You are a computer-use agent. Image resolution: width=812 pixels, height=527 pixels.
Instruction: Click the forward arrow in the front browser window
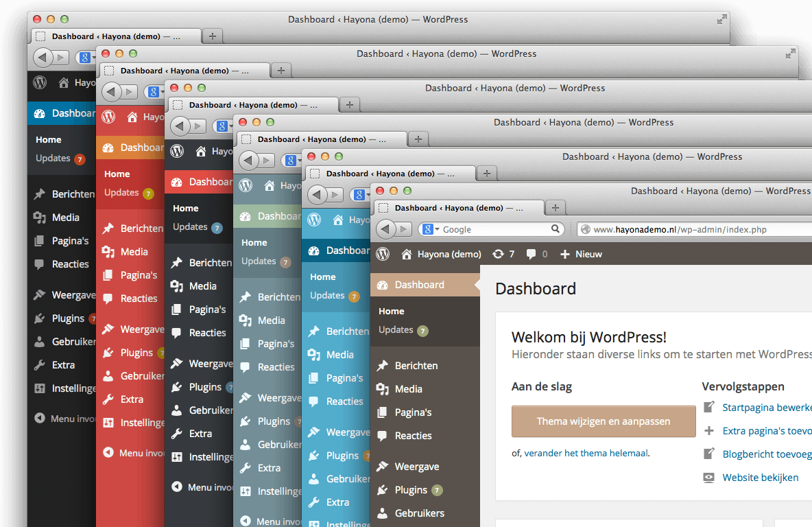403,229
